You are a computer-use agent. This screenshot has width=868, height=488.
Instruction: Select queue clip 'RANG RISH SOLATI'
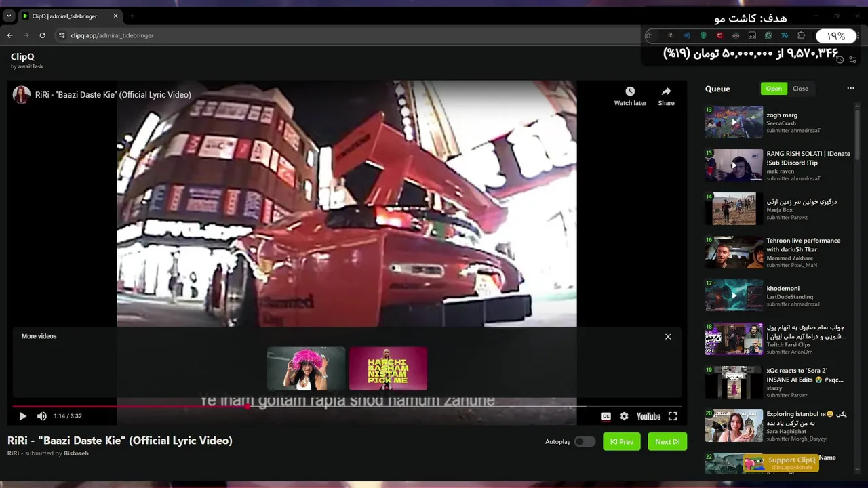point(778,165)
